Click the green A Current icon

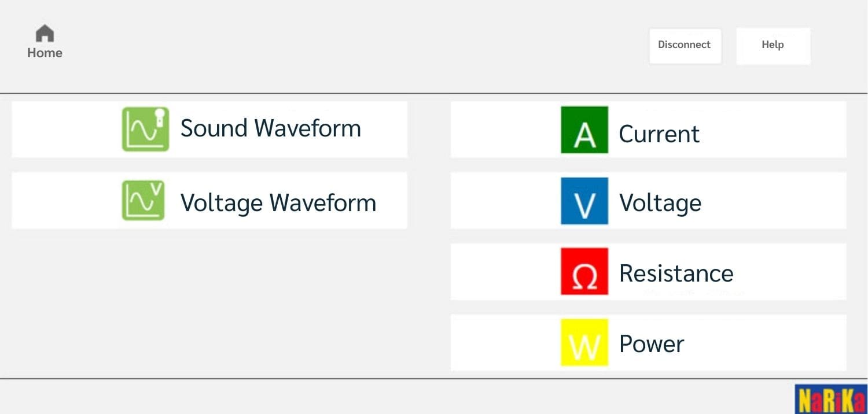[x=584, y=130]
